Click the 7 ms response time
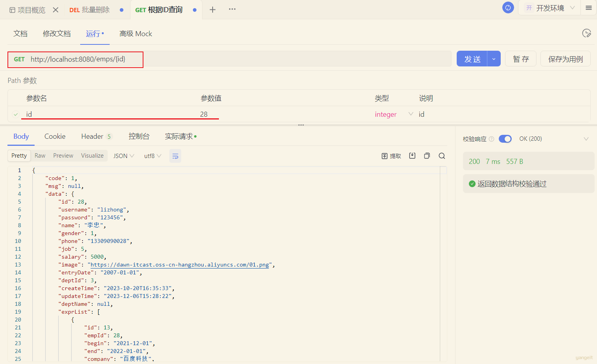The height and width of the screenshot is (364, 597). click(x=493, y=162)
